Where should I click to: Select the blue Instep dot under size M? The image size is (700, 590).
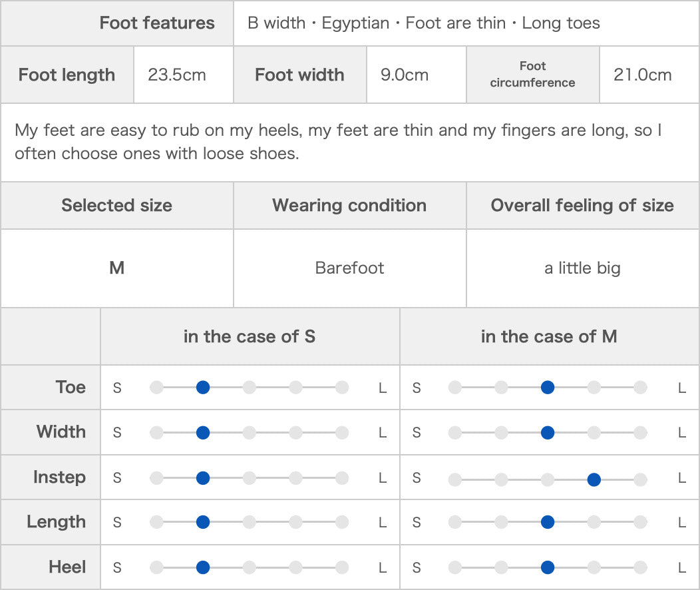tap(594, 479)
